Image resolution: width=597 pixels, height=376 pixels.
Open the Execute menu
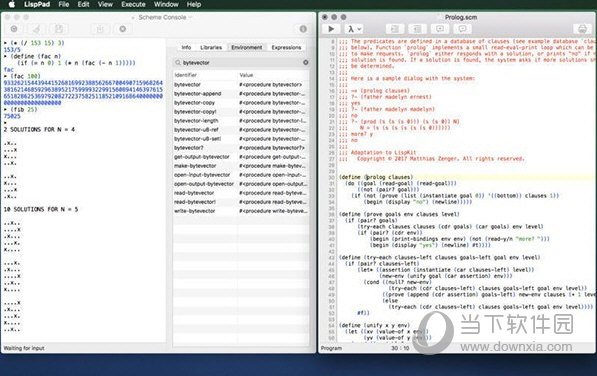click(133, 5)
